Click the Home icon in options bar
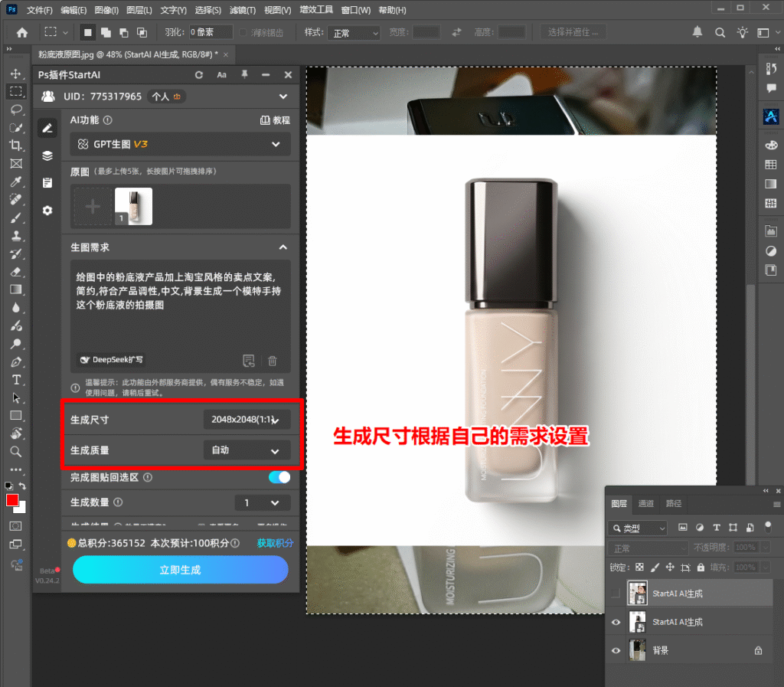The image size is (784, 687). click(x=22, y=32)
